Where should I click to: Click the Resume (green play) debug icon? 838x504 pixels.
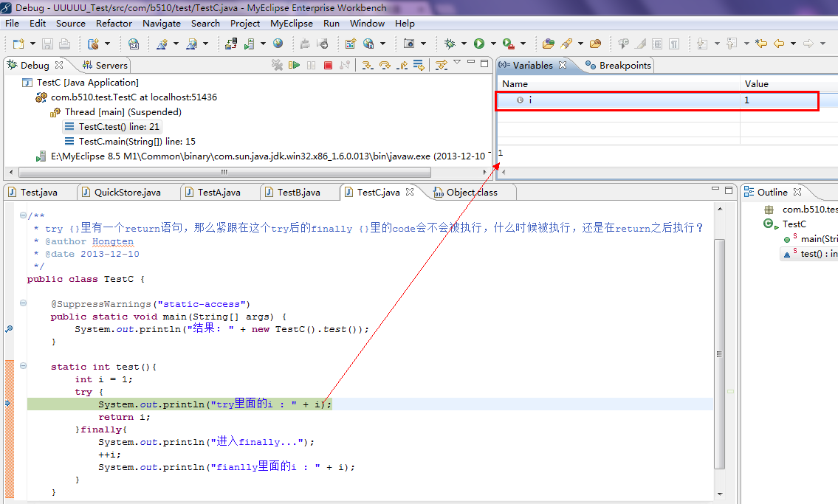click(x=295, y=65)
